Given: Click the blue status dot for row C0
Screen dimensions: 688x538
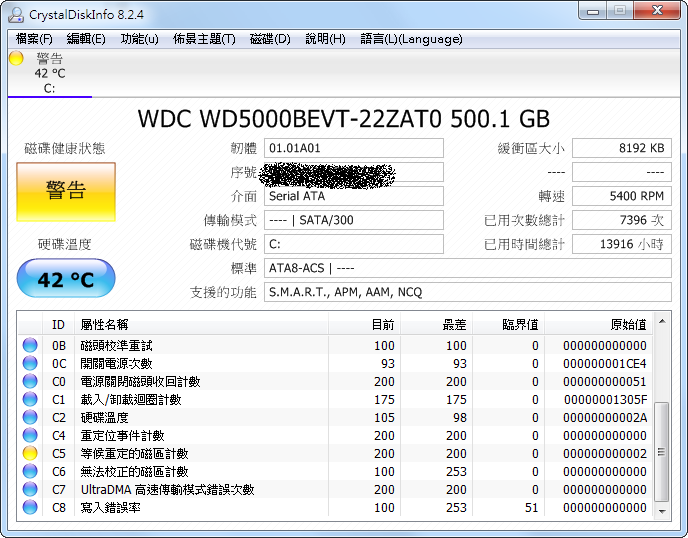Looking at the screenshot, I should [x=30, y=381].
